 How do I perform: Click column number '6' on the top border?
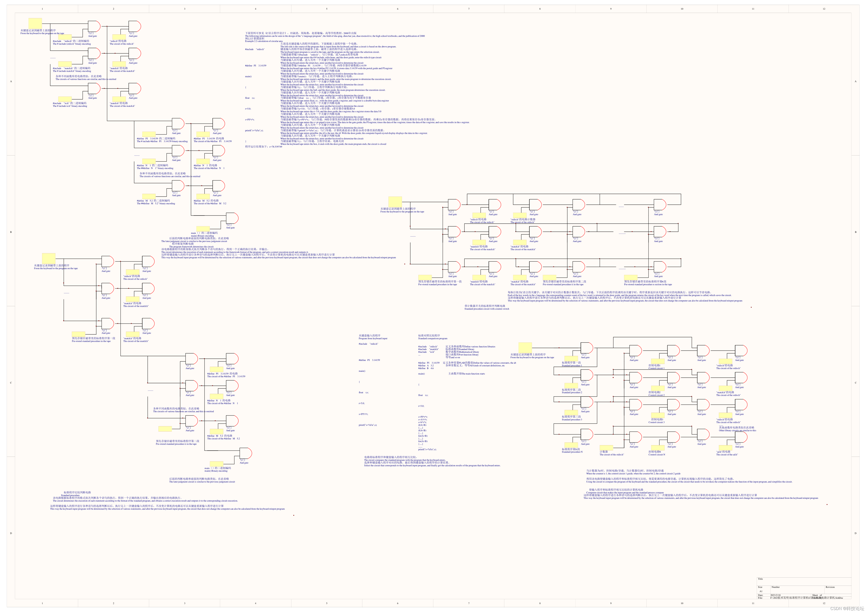point(398,9)
